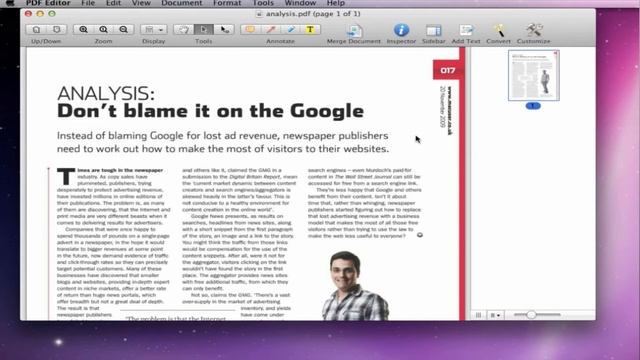Select the yellow T highlight text tool
Viewport: 640px width, 360px height.
(310, 29)
